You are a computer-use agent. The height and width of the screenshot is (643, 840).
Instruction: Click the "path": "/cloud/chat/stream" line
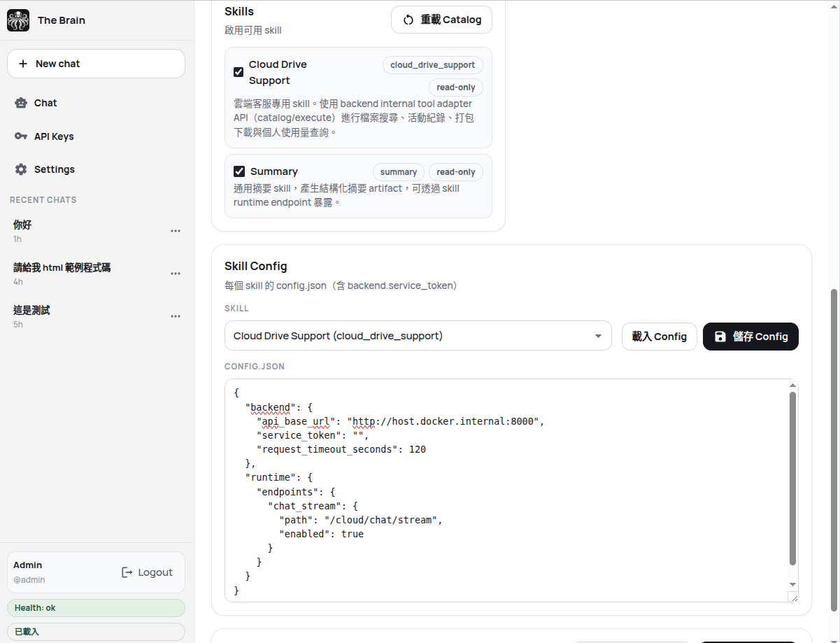(x=361, y=520)
